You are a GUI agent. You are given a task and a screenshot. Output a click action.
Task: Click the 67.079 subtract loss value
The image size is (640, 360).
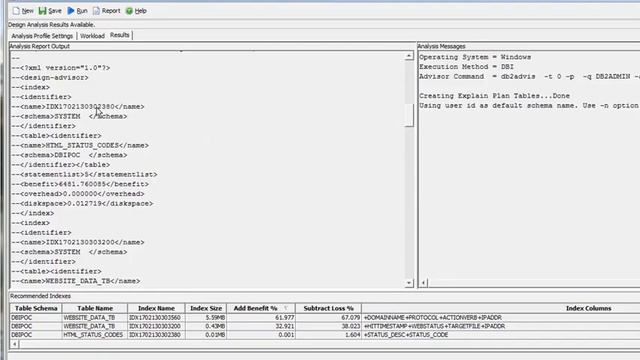[x=328, y=318]
